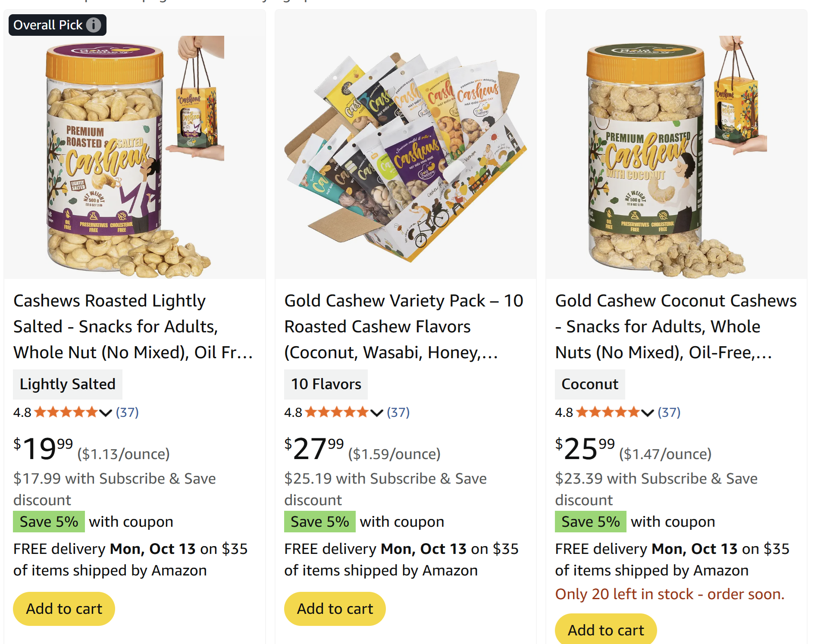Select the Coconut flavor chip
The width and height of the screenshot is (814, 644).
589,384
